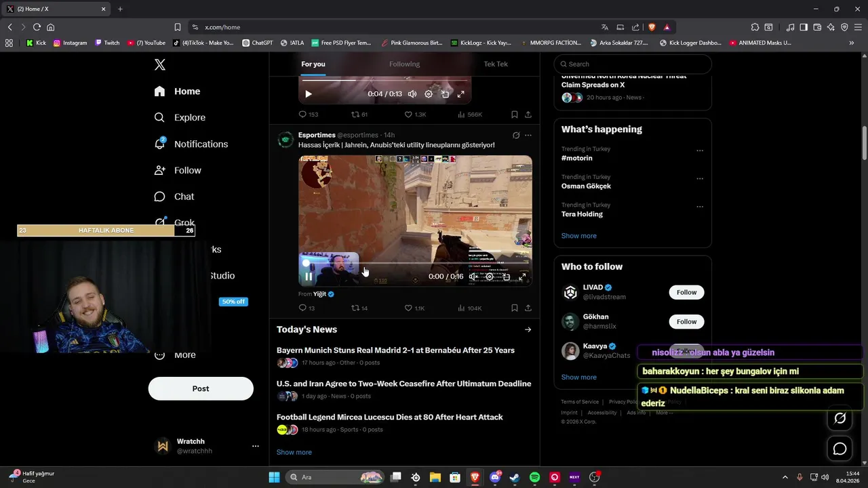Image resolution: width=868 pixels, height=488 pixels.
Task: Click the browser address bar x.com/home
Action: (x=222, y=27)
